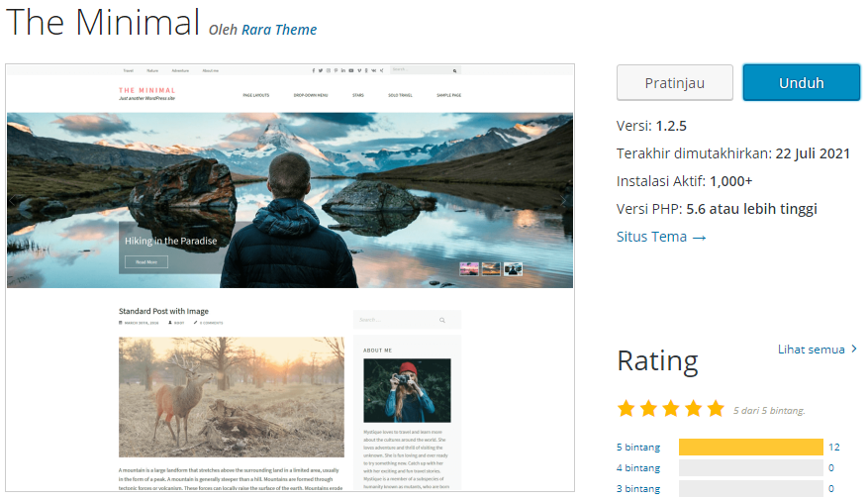This screenshot has height=501, width=868.
Task: Click the sidebar Search field in preview
Action: click(407, 320)
